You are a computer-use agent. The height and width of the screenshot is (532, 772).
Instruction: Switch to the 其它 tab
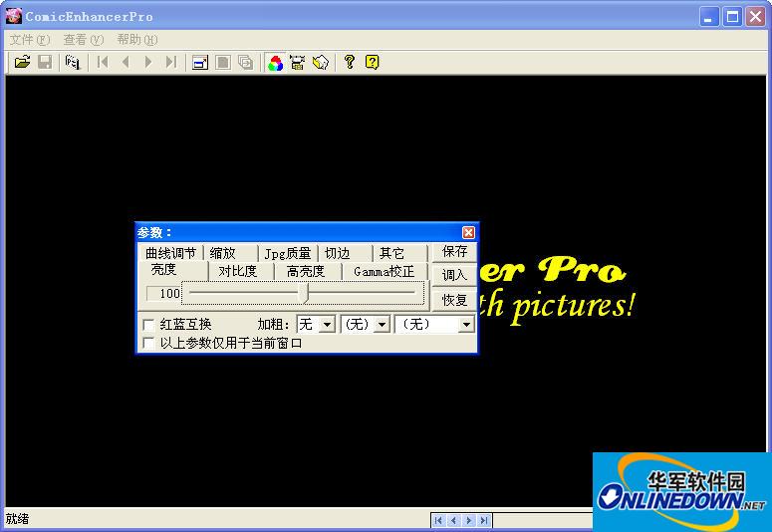click(398, 253)
